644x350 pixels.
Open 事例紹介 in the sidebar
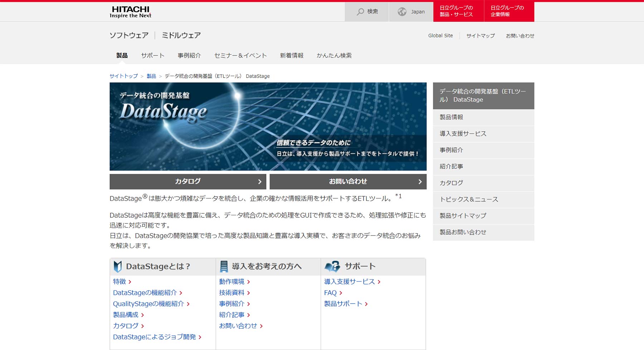click(483, 150)
